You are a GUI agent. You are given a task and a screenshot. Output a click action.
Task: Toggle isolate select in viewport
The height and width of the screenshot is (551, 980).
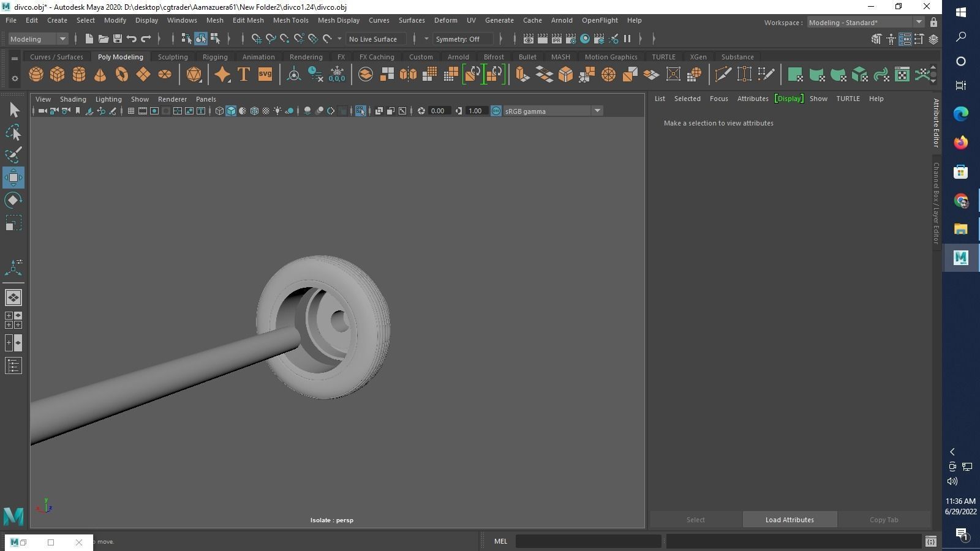pyautogui.click(x=360, y=111)
